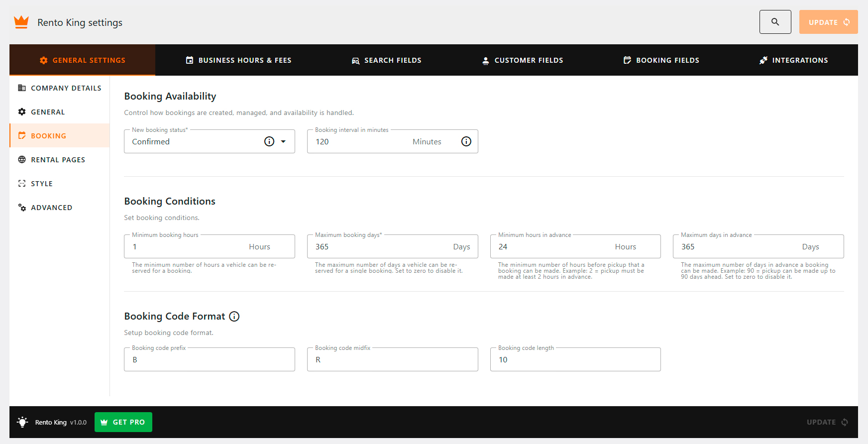Click the gear icon in General Settings tab
868x444 pixels.
coord(44,60)
